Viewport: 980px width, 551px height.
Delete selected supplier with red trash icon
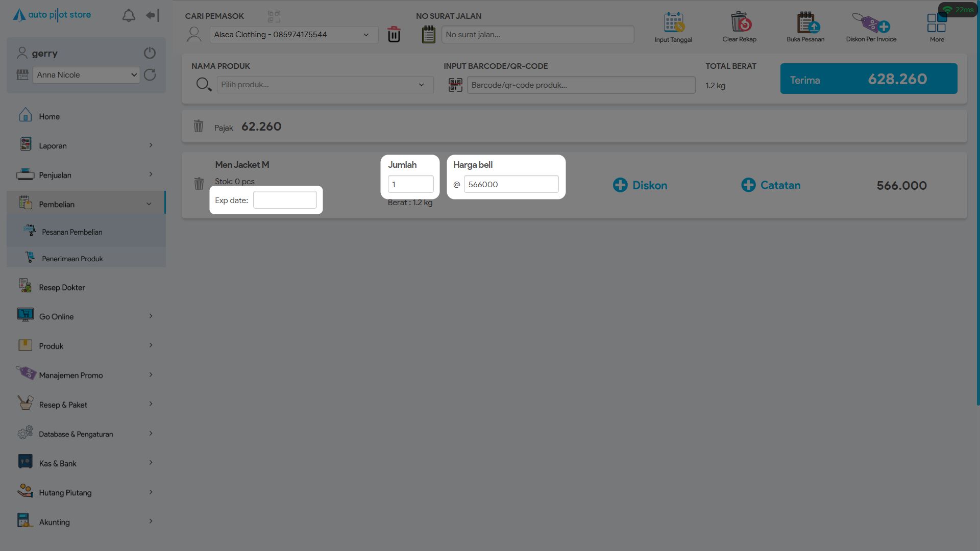pyautogui.click(x=394, y=35)
